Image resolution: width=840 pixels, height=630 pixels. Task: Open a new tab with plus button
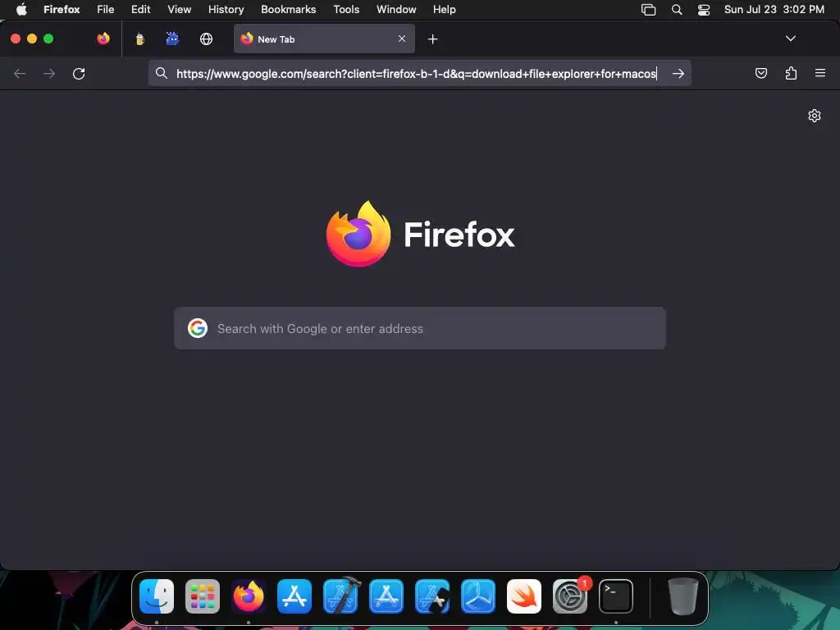(433, 39)
